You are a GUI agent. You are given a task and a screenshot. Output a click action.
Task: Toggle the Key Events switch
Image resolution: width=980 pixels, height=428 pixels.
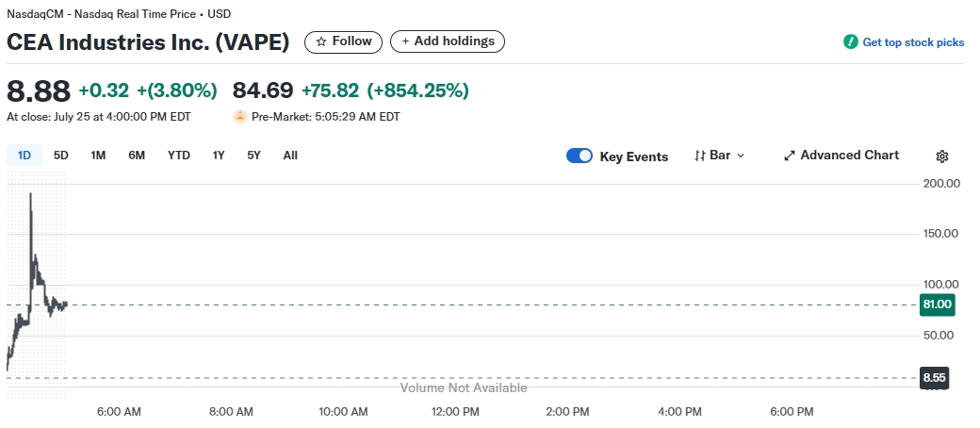coord(579,156)
